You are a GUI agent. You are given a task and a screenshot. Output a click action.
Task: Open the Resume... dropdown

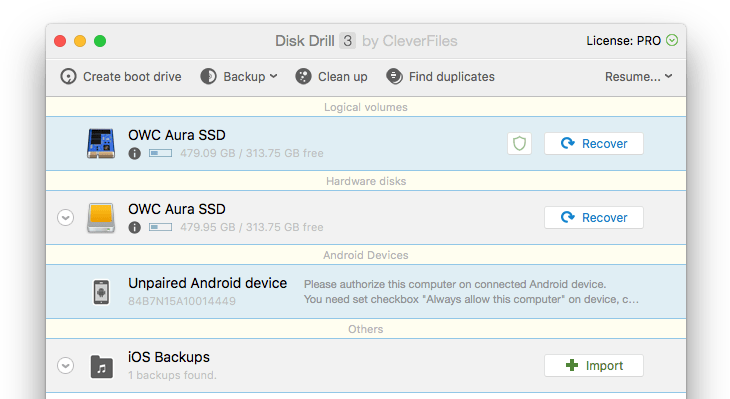pyautogui.click(x=638, y=77)
